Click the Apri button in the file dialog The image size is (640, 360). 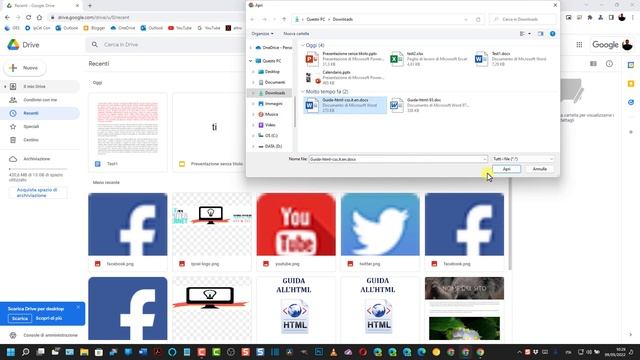tap(506, 169)
